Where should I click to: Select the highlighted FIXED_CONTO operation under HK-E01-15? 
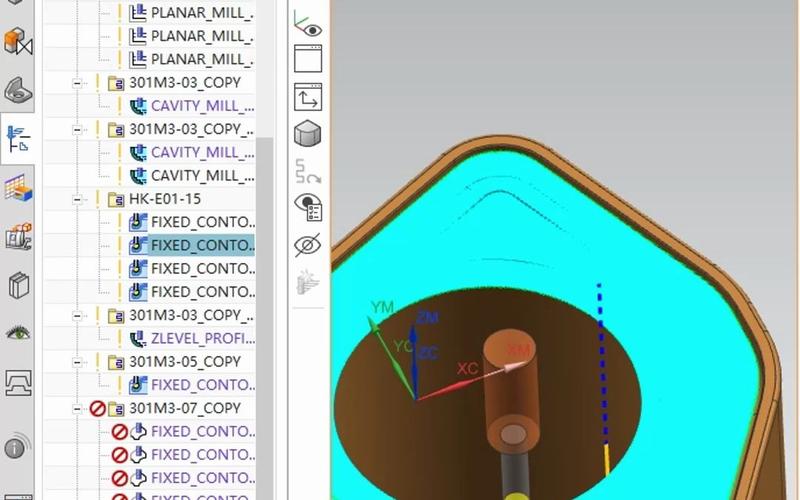[x=201, y=245]
